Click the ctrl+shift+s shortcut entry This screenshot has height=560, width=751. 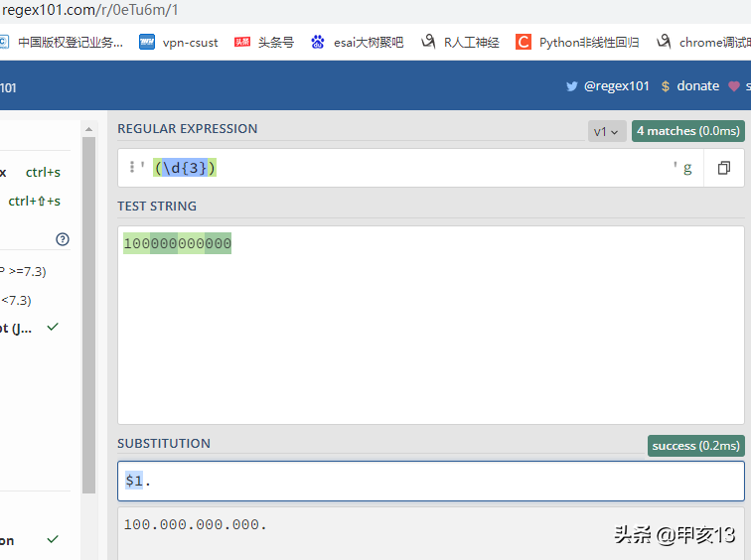[x=35, y=201]
